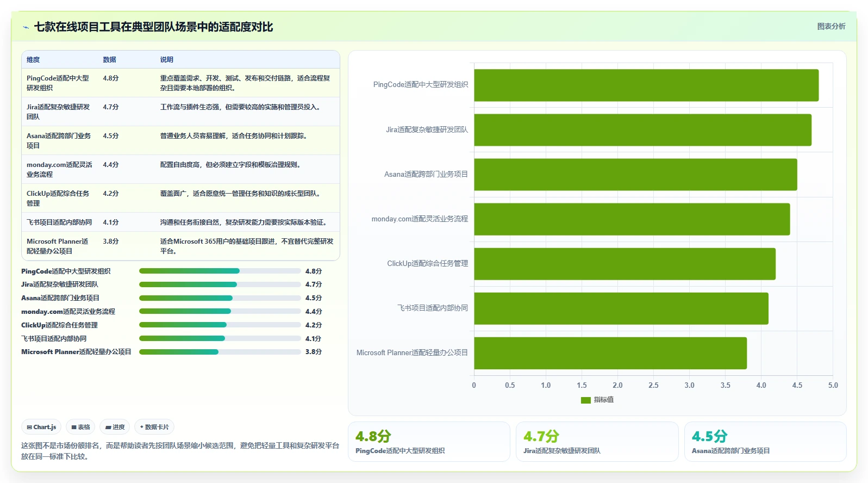The image size is (868, 483).
Task: Open the 4.7分 Jira data card
Action: click(x=597, y=442)
